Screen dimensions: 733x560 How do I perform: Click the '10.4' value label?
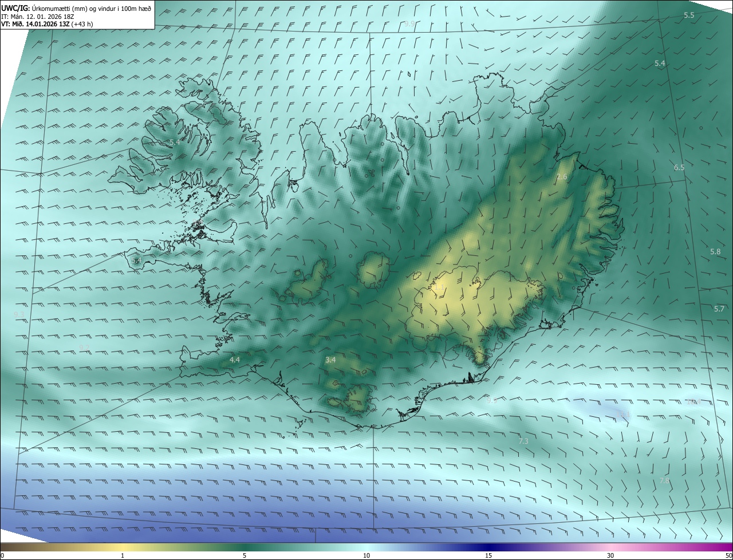click(693, 402)
